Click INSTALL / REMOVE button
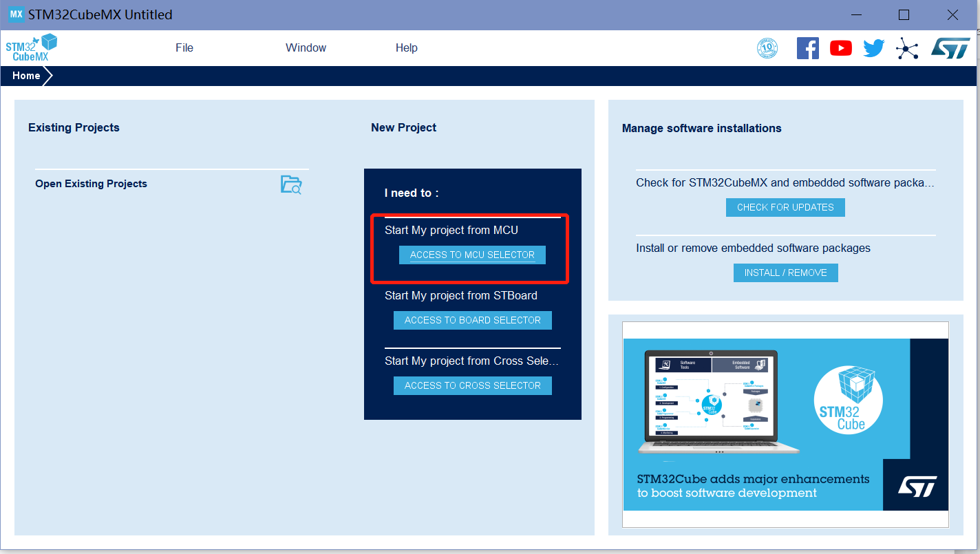This screenshot has width=980, height=554. [x=786, y=273]
